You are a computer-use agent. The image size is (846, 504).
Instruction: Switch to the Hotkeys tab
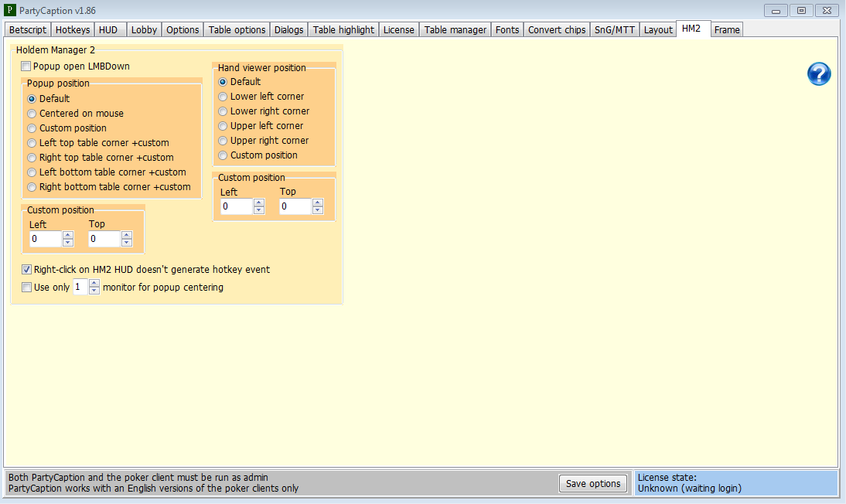pyautogui.click(x=73, y=30)
